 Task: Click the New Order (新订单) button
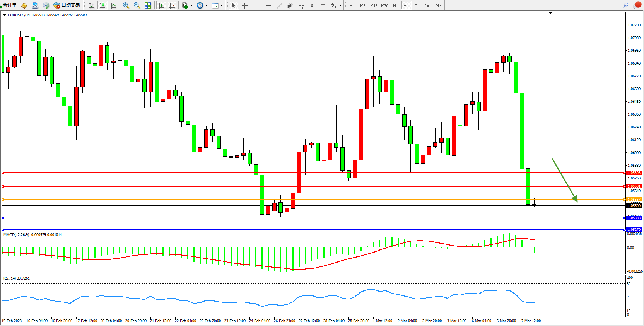pos(9,5)
